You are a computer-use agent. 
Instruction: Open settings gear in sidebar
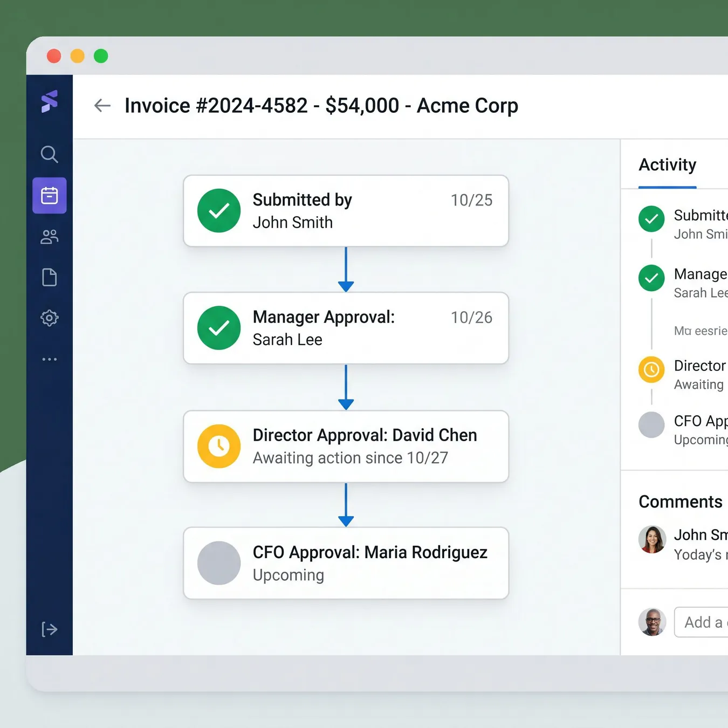click(49, 318)
